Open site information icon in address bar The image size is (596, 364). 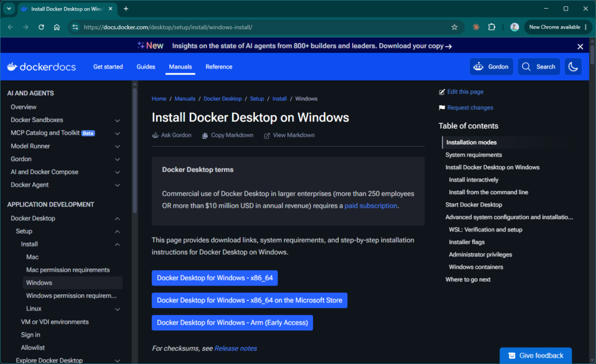pos(75,27)
